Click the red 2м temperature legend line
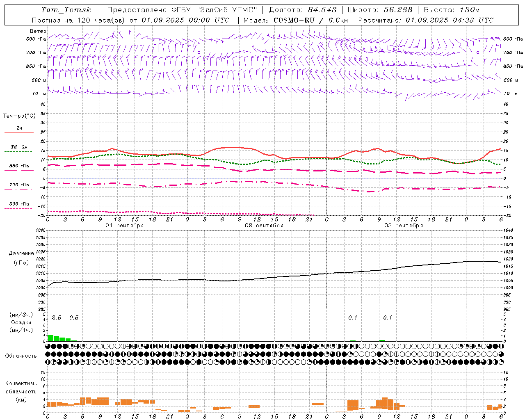Viewport: 525px width, 420px height. 19,132
